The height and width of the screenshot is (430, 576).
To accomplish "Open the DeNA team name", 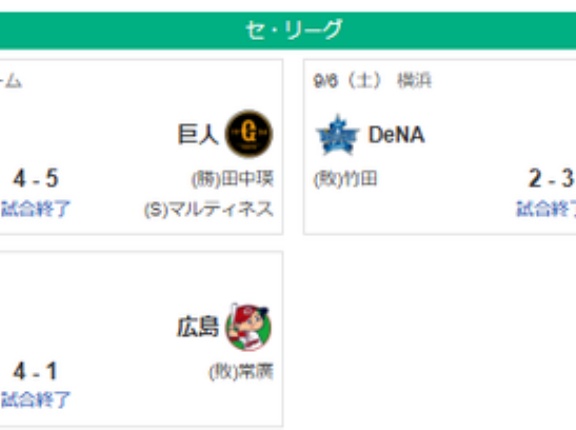I will click(396, 135).
